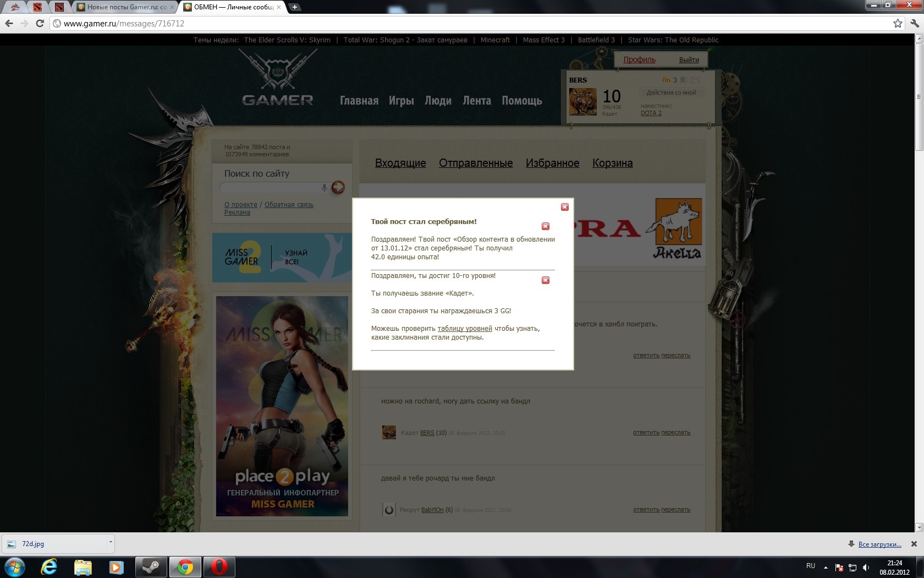Open Windows Start menu
Screen dimensions: 924x578
15,567
